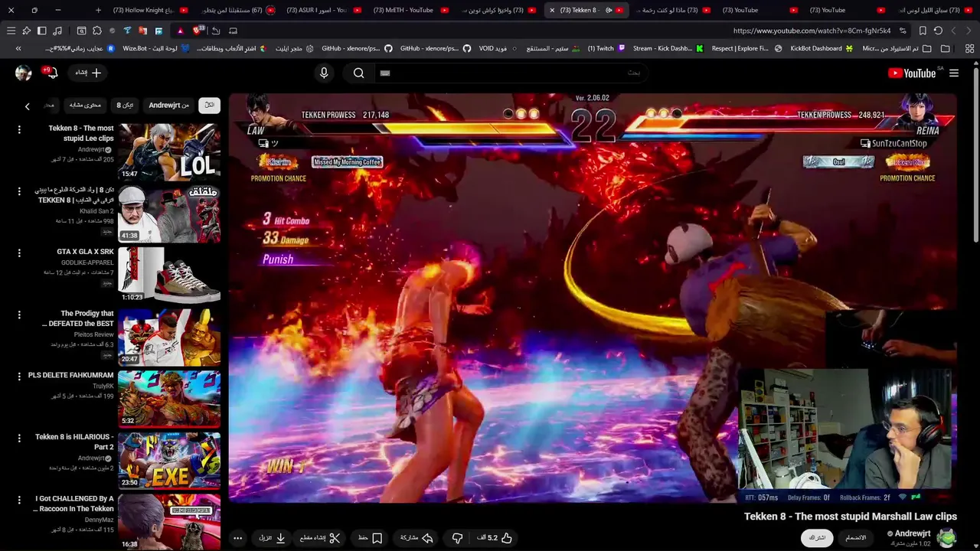Image resolution: width=980 pixels, height=551 pixels.
Task: Open the pin/AI sparkle toolbar icon
Action: (26, 31)
